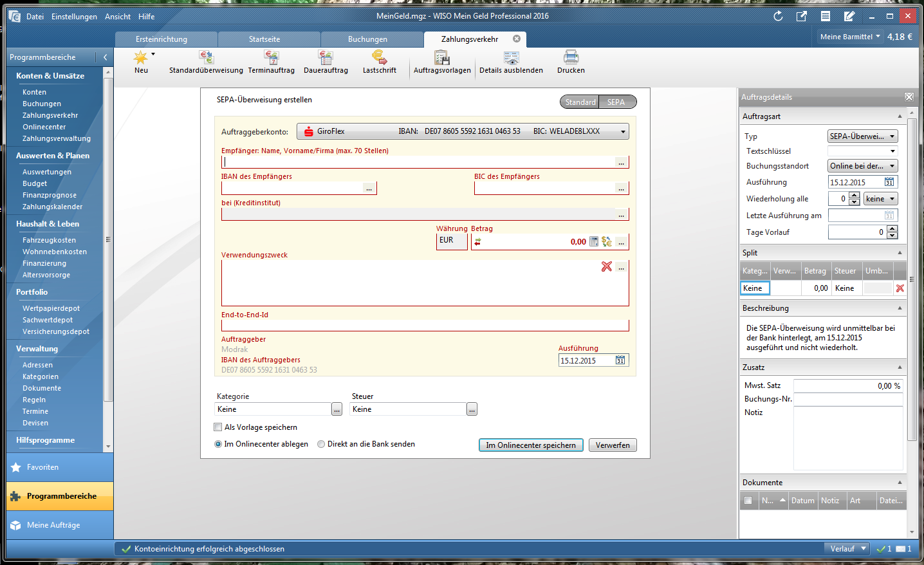Click the Drucken printer icon
Screen dimensions: 924x565
(571, 57)
